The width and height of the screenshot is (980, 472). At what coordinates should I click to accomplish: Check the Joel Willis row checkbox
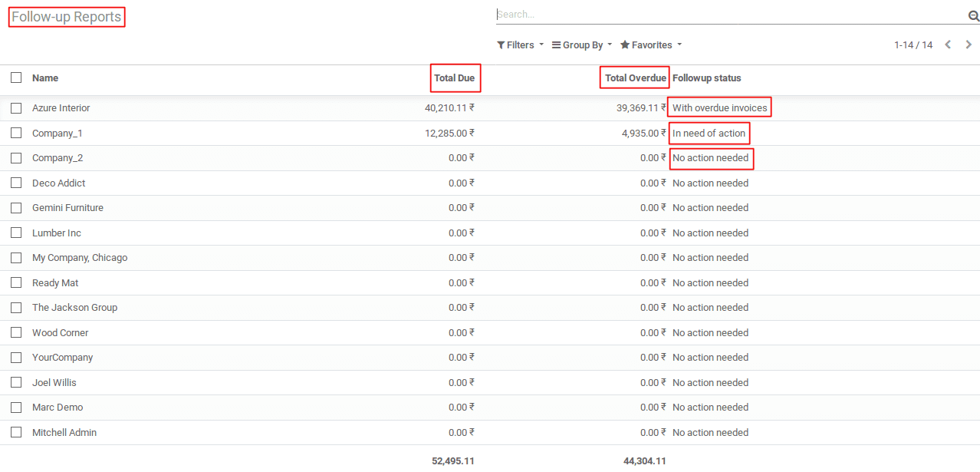tap(16, 382)
